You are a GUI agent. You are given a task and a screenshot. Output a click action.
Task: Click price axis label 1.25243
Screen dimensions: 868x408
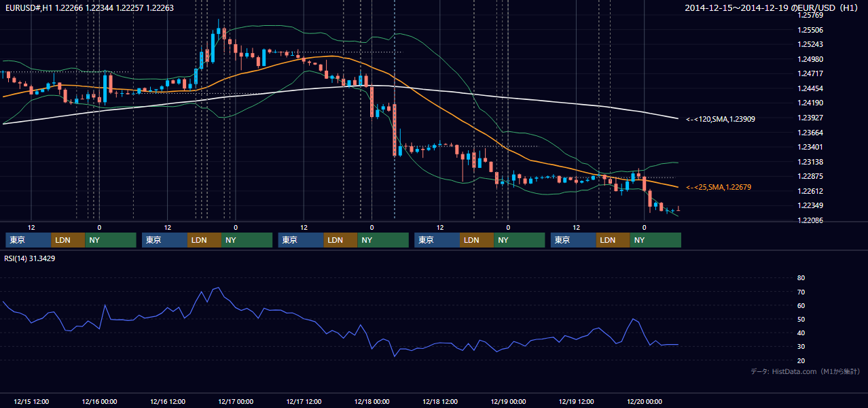click(810, 44)
